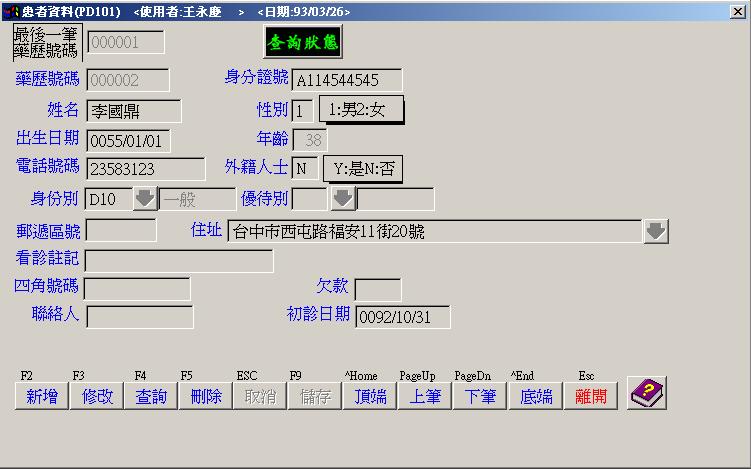Go to previous record with 上筆
Image resolution: width=751 pixels, height=469 pixels.
click(425, 396)
